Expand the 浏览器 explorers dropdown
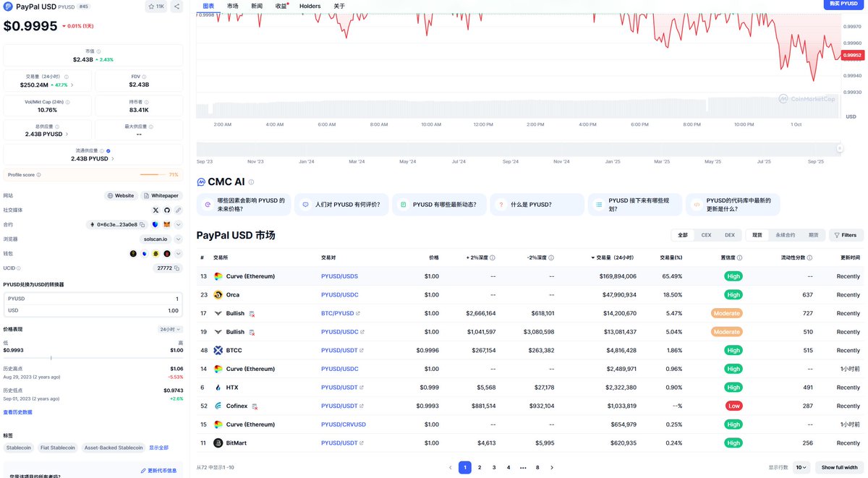868x478 pixels. [x=178, y=239]
